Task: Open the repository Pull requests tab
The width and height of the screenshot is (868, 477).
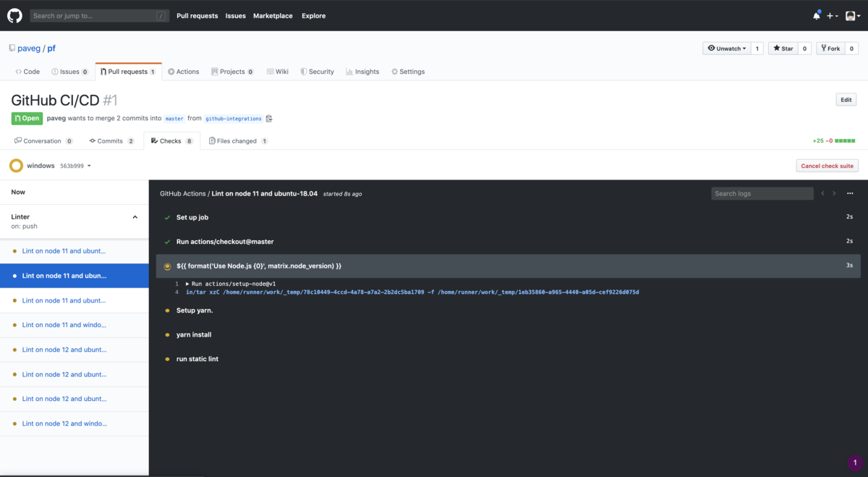Action: (129, 72)
